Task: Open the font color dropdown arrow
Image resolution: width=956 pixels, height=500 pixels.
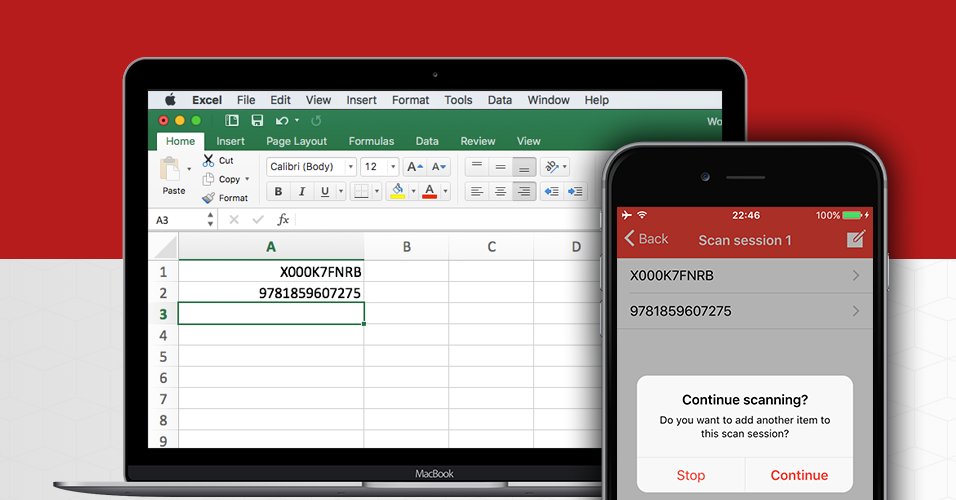Action: coord(446,191)
